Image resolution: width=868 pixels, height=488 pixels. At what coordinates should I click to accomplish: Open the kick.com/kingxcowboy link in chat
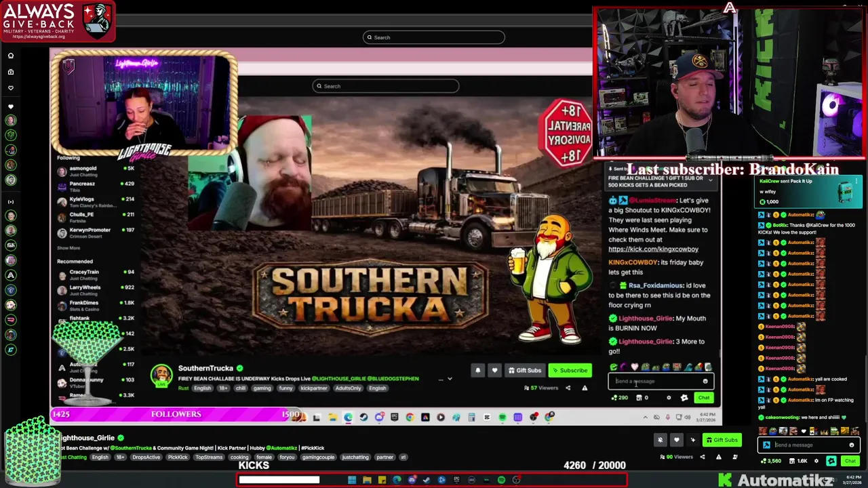pos(653,249)
